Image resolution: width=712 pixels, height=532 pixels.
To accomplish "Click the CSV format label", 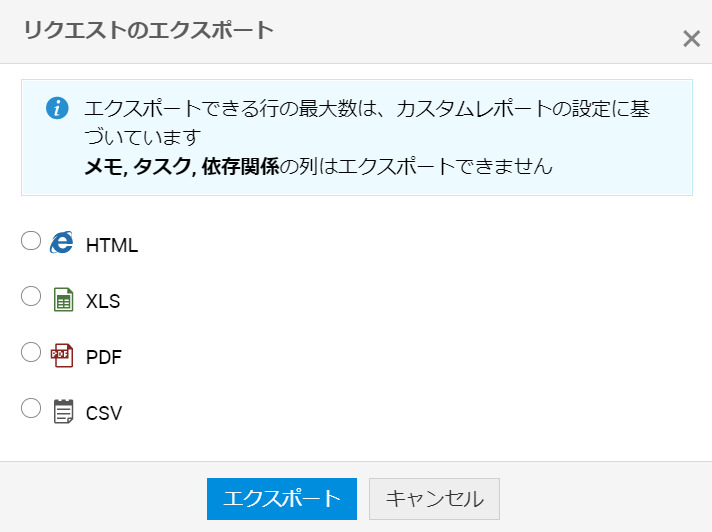I will (x=104, y=413).
